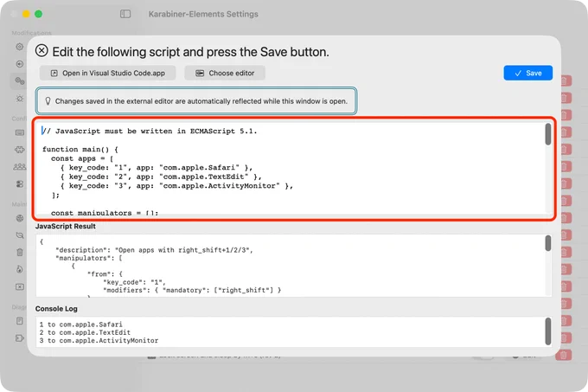Click the dialog title "Edit the following script"
588x392 pixels.
tap(190, 52)
